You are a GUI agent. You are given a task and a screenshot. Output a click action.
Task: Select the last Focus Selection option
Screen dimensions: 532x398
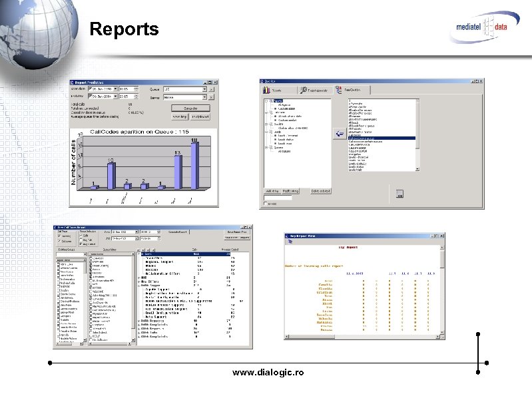point(81,244)
